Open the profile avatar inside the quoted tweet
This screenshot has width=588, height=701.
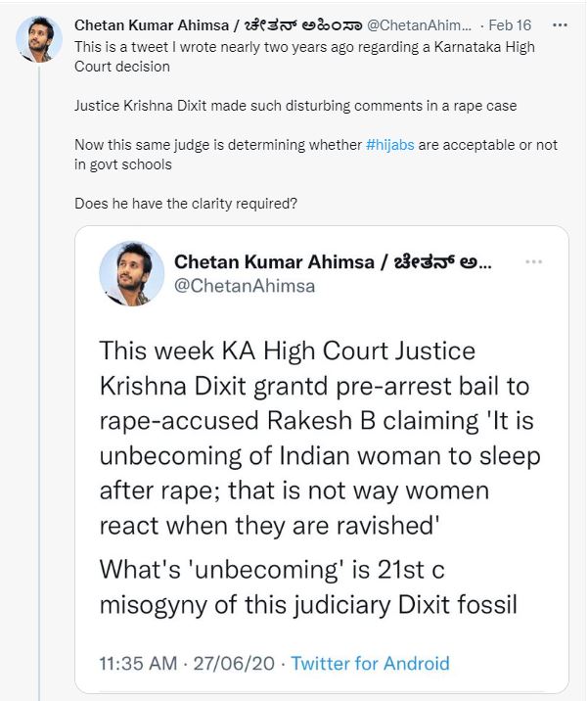coord(131,273)
